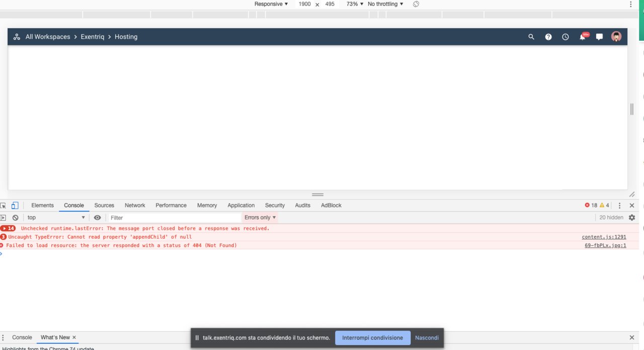This screenshot has height=350, width=644.
Task: Toggle the device toolbar icon
Action: pyautogui.click(x=15, y=205)
